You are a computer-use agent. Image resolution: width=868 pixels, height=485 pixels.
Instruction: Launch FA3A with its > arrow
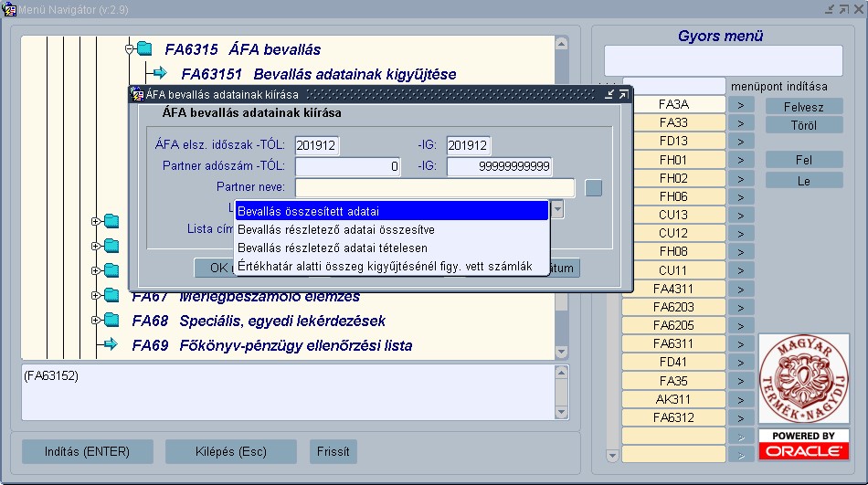coord(741,105)
